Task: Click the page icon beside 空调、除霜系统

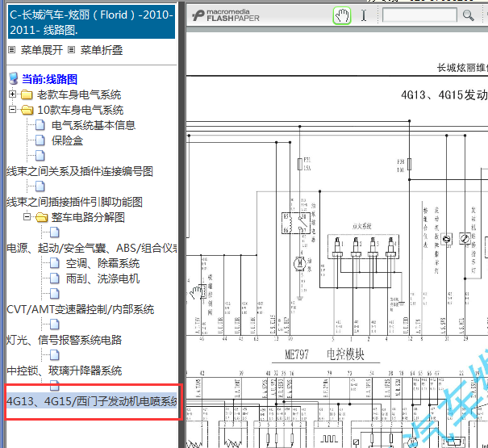Action: pos(55,263)
